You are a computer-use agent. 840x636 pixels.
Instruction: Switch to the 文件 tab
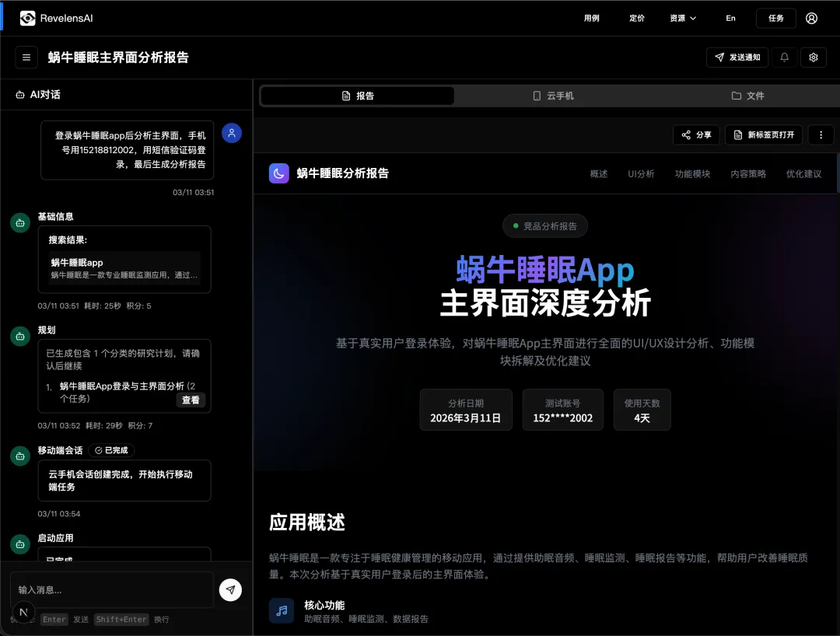tap(748, 96)
